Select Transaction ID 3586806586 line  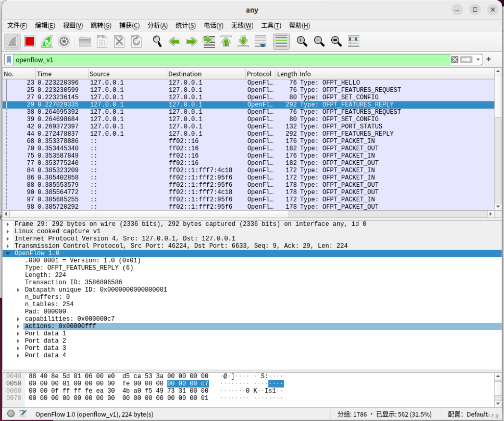point(73,282)
